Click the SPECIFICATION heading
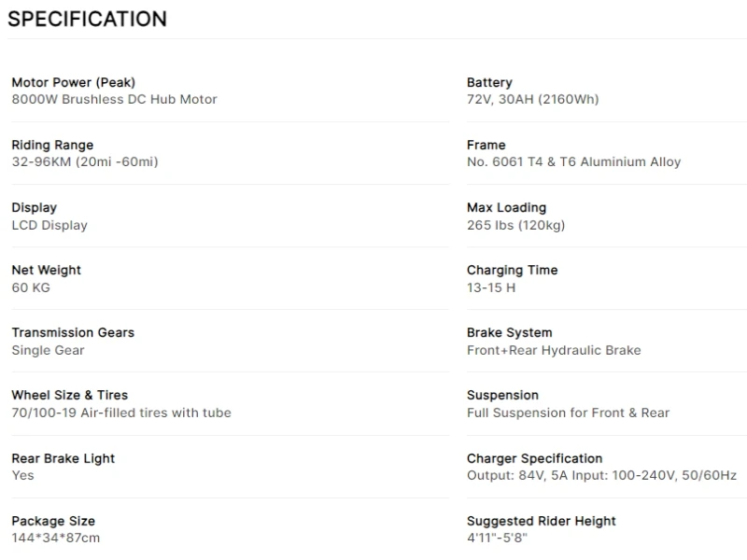The image size is (747, 560). click(87, 19)
